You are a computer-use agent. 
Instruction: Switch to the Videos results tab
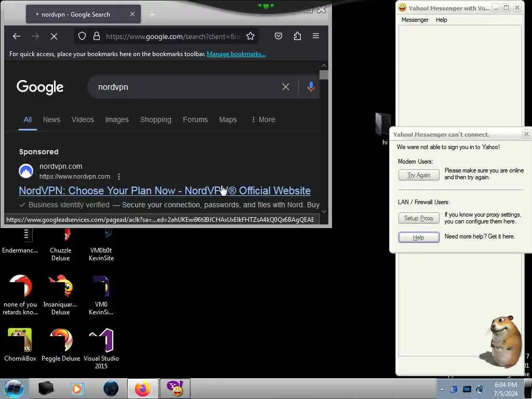pos(83,120)
